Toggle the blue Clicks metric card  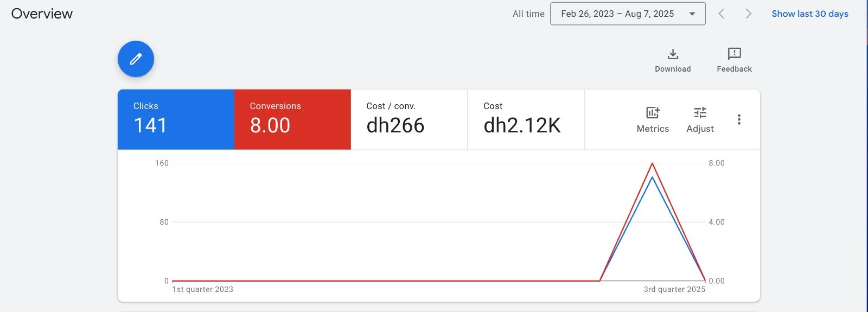[x=176, y=119]
